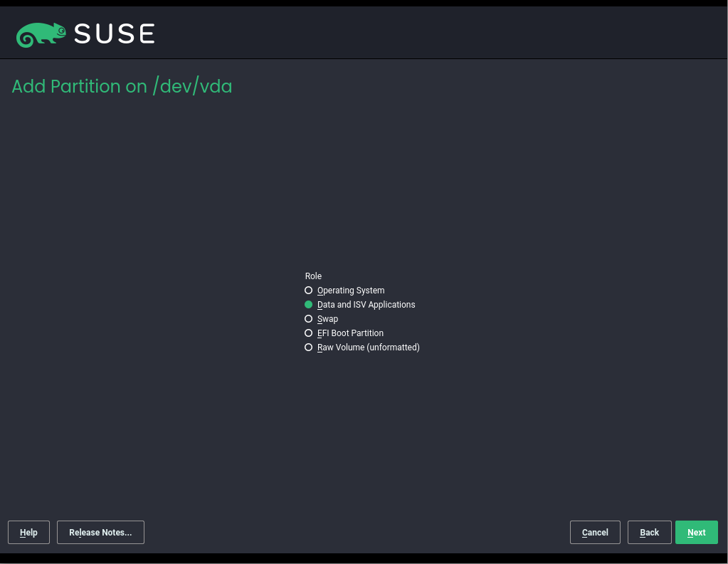This screenshot has width=728, height=564.
Task: Click the "Raw Volume (unformatted)" label text
Action: [x=369, y=348]
